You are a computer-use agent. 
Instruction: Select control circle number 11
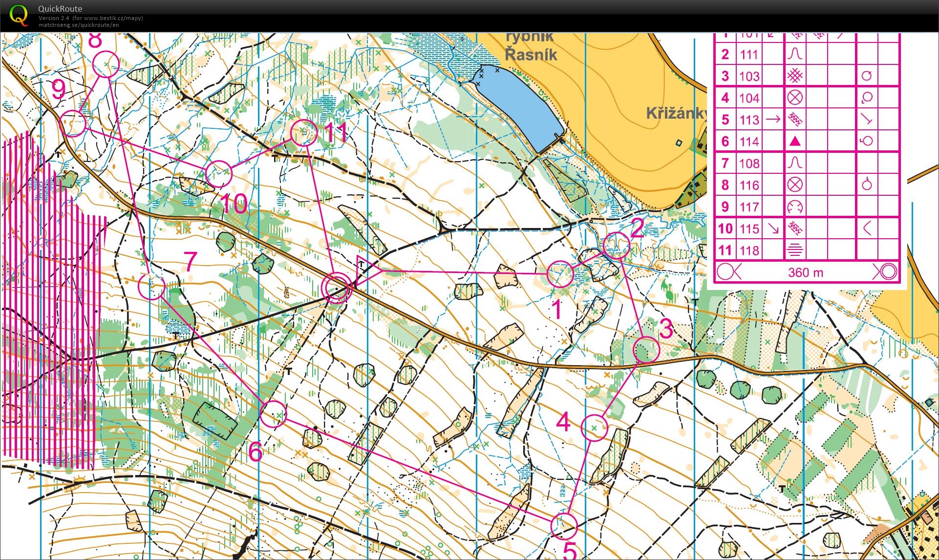tap(304, 133)
